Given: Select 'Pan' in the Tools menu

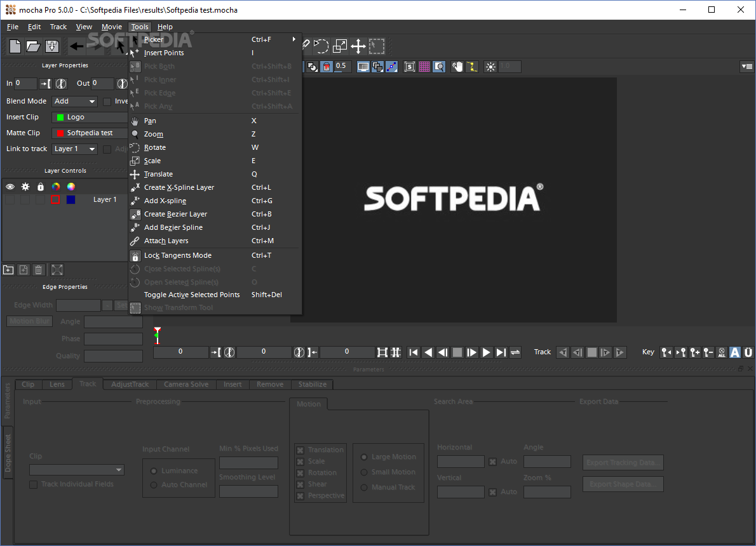Looking at the screenshot, I should tap(215, 121).
